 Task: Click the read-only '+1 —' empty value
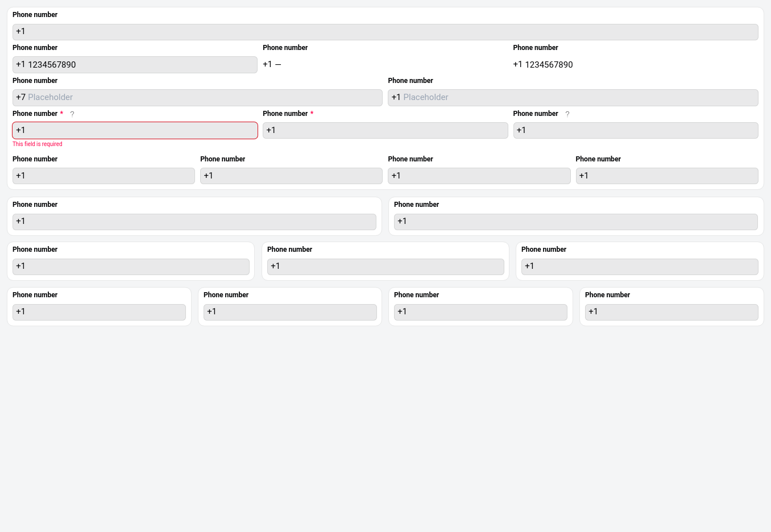[272, 65]
